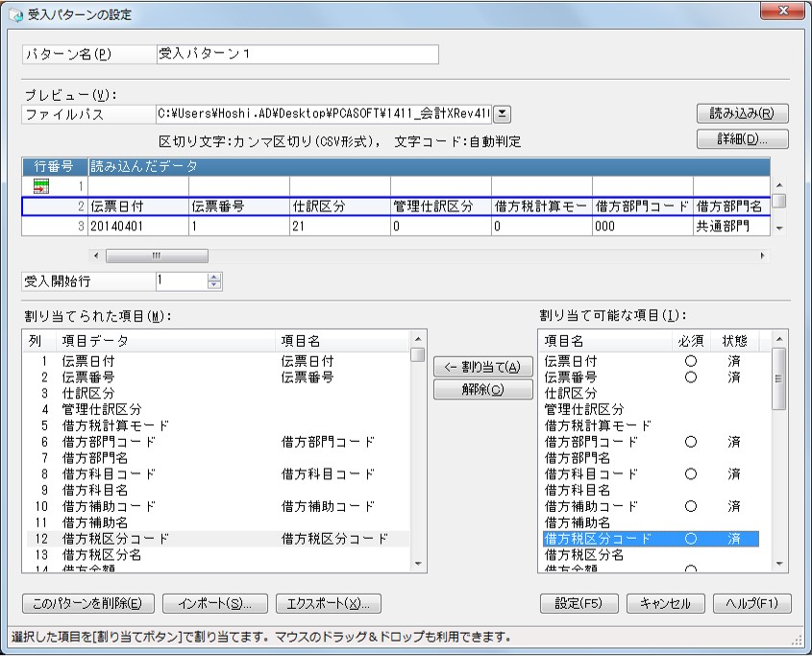This screenshot has width=812, height=656.
Task: Click このパターンを削除(E) button
Action: (x=86, y=603)
